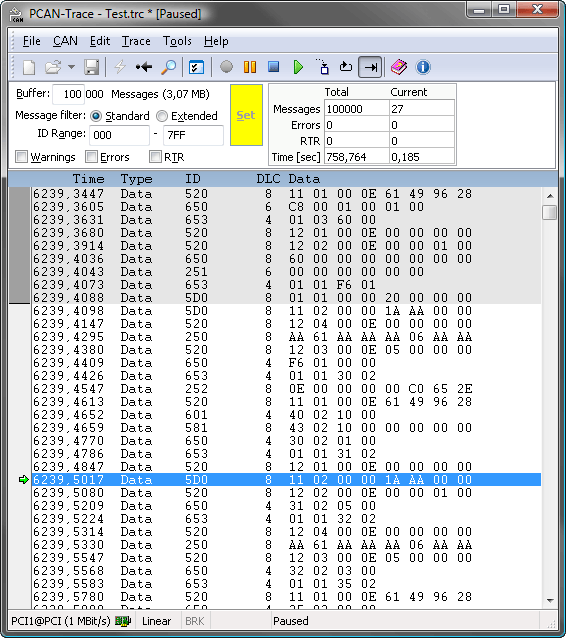Screen dimensions: 566x638
Task: Start recording with the gray circle button
Action: [226, 67]
